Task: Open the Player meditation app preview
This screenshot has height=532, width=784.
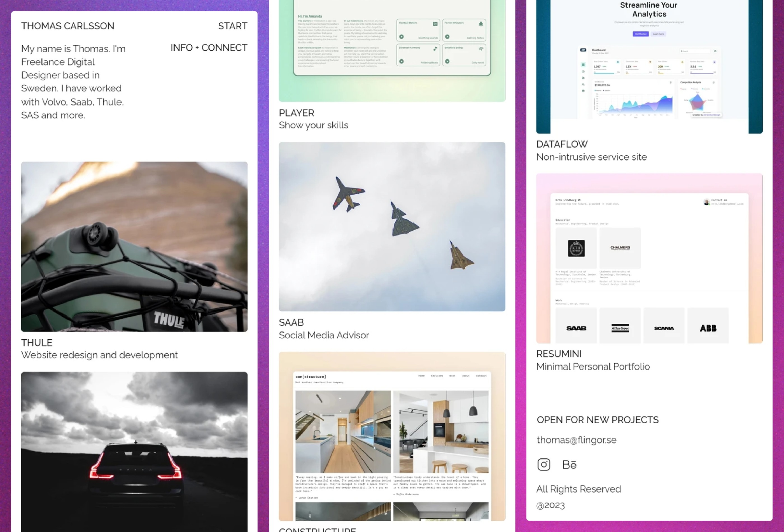Action: click(x=392, y=51)
